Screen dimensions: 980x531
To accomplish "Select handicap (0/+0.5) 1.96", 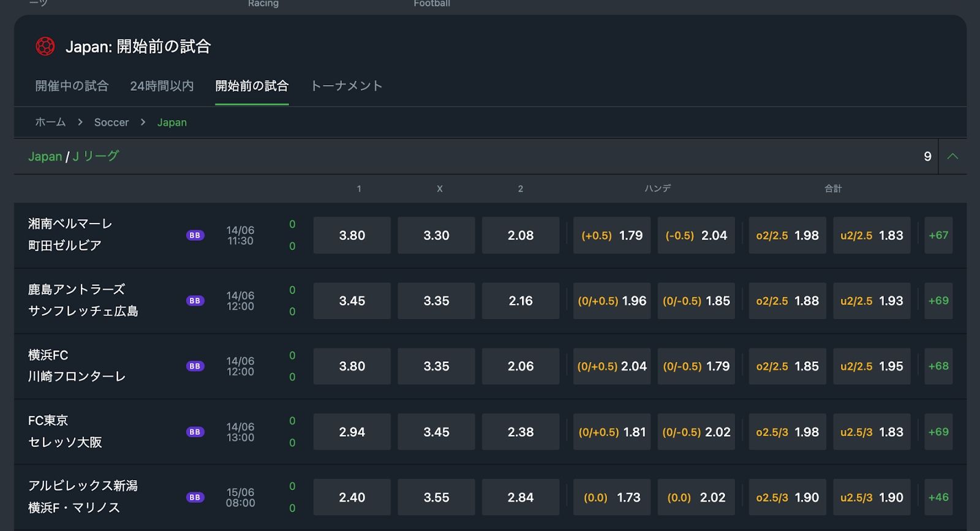I will (x=612, y=301).
